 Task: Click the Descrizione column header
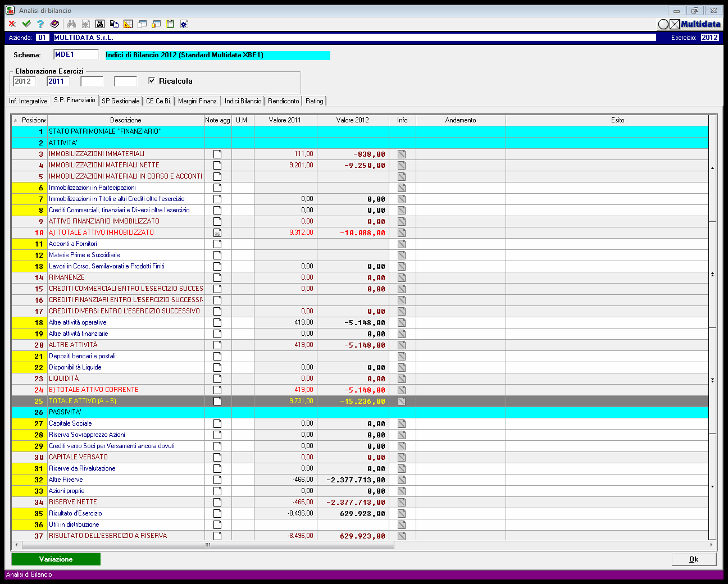point(126,120)
